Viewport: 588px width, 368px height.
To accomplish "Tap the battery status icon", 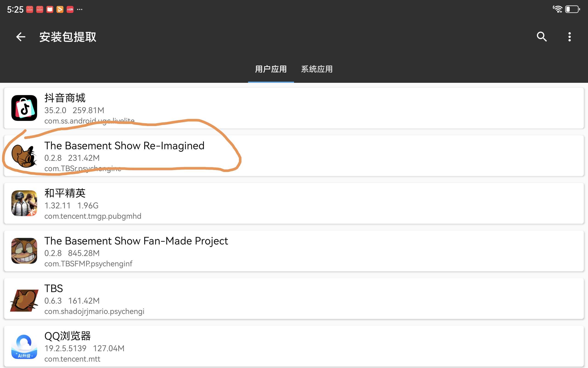I will coord(572,9).
